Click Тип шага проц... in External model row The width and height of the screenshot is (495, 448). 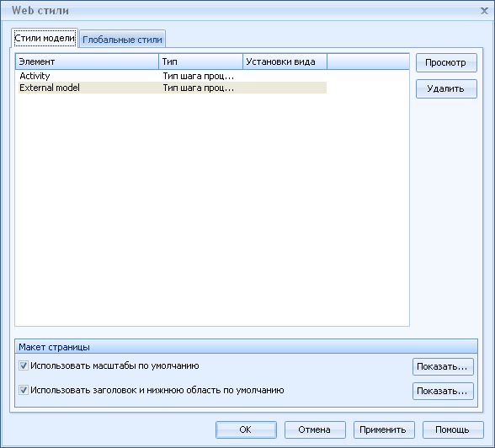point(199,88)
